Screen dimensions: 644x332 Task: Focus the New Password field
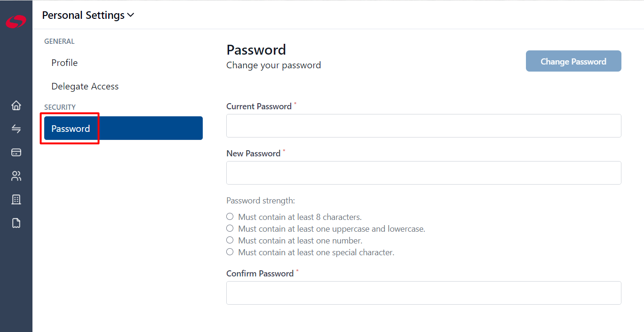(x=423, y=173)
